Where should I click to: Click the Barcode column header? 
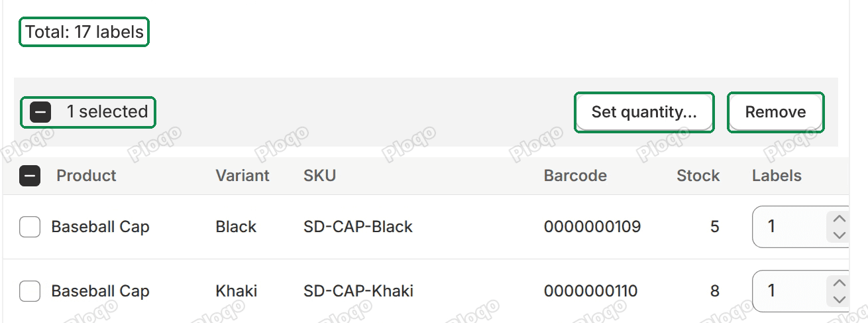click(575, 176)
